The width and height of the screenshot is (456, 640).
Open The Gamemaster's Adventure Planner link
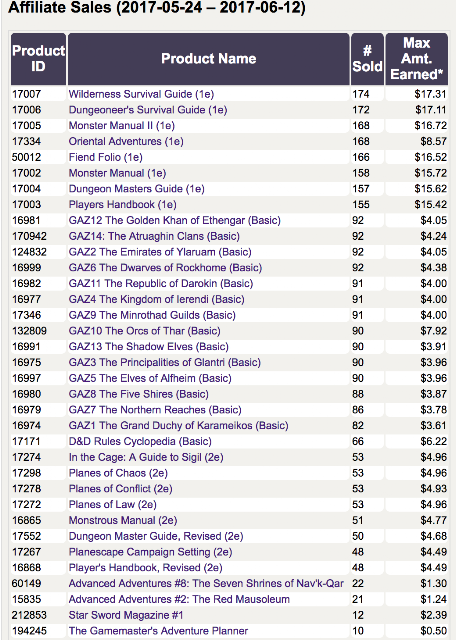[158, 631]
